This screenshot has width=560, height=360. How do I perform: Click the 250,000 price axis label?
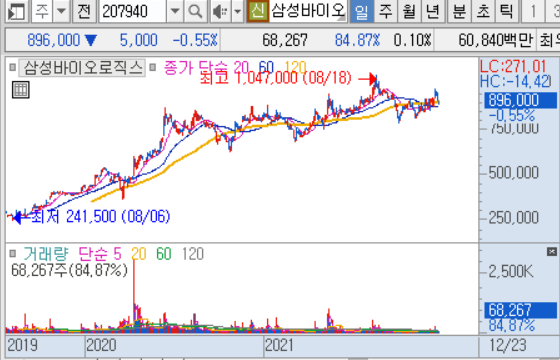coord(514,218)
